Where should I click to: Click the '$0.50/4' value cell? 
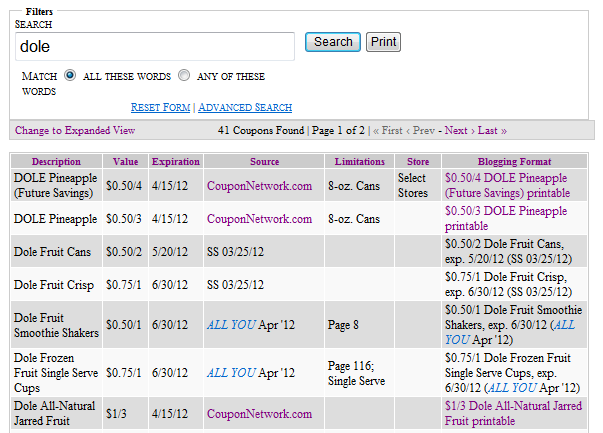coord(124,186)
